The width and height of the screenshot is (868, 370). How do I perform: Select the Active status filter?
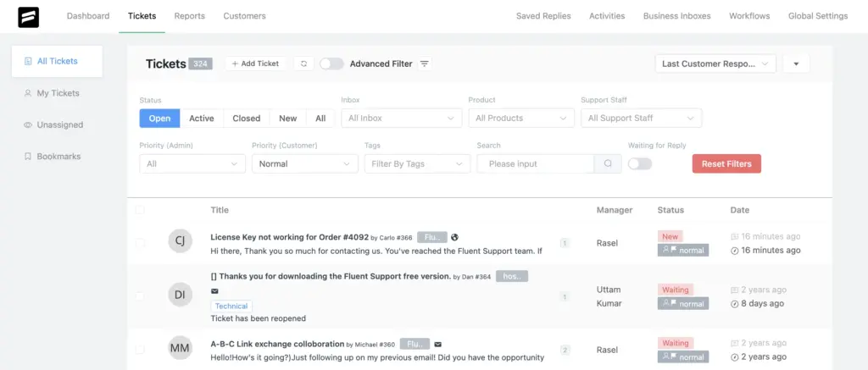tap(202, 119)
